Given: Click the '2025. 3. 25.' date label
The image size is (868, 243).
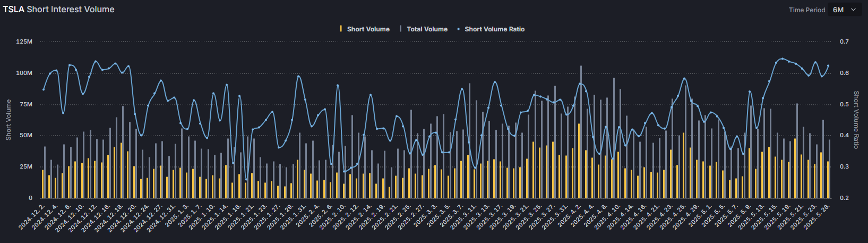Looking at the screenshot, I should [x=529, y=216].
